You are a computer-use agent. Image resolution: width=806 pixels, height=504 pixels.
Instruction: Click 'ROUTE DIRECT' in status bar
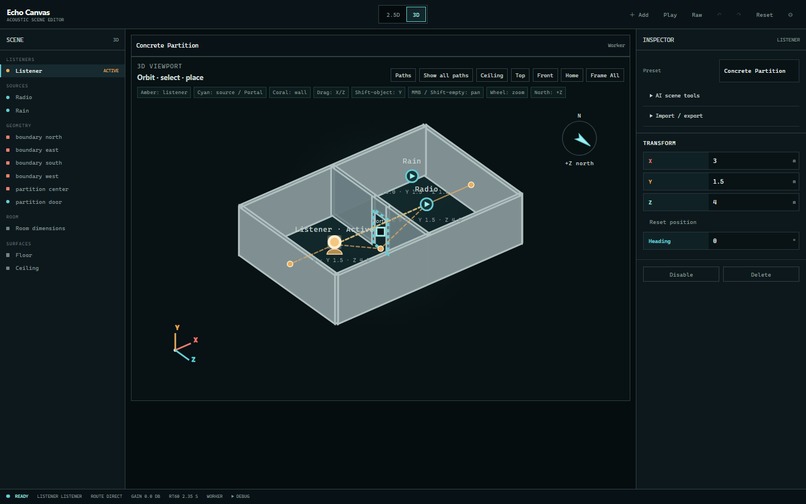(106, 496)
